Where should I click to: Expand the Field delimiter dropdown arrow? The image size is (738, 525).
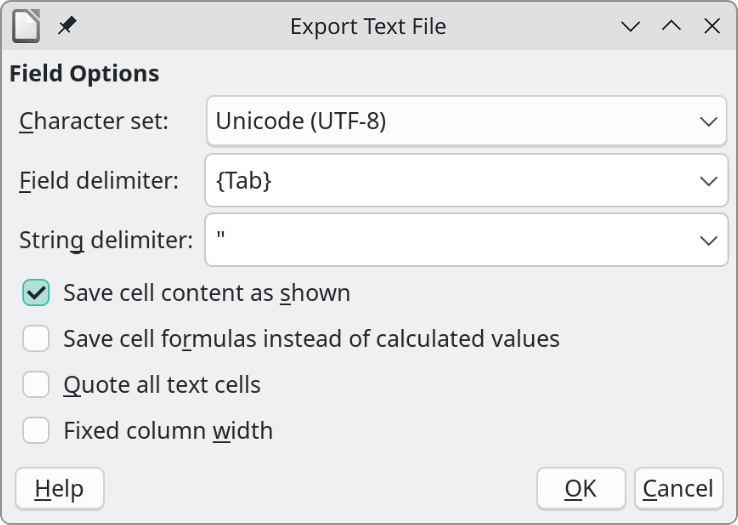click(708, 181)
